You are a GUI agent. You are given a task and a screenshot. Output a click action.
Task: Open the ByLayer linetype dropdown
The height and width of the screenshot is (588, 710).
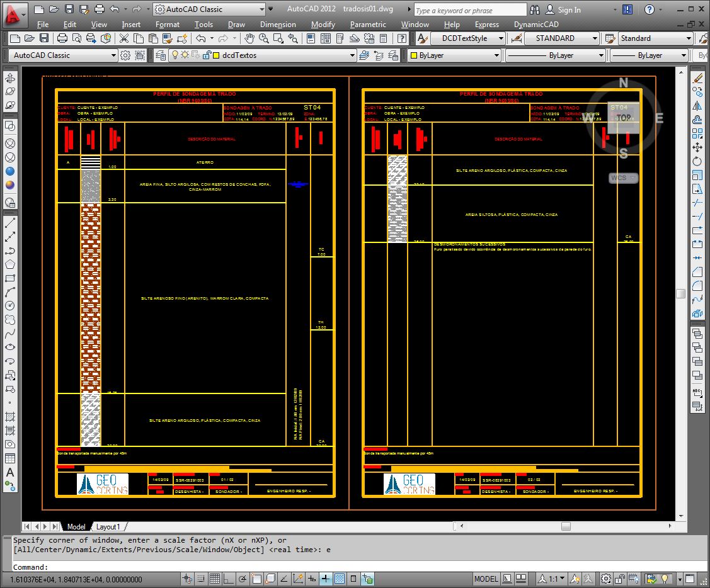pos(556,55)
